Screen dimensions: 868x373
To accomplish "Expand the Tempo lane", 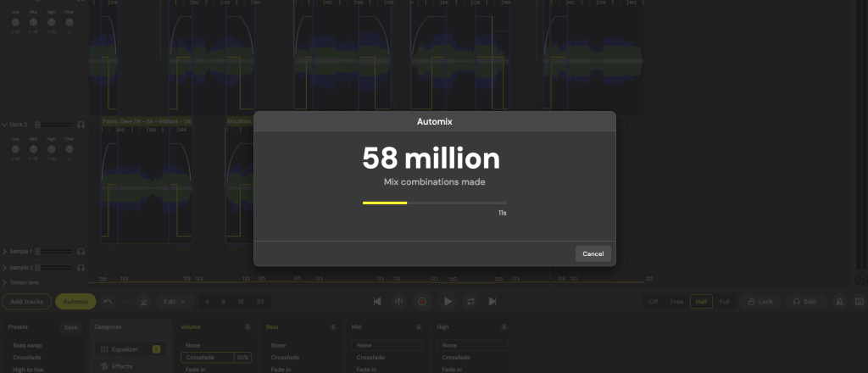I will [x=5, y=282].
